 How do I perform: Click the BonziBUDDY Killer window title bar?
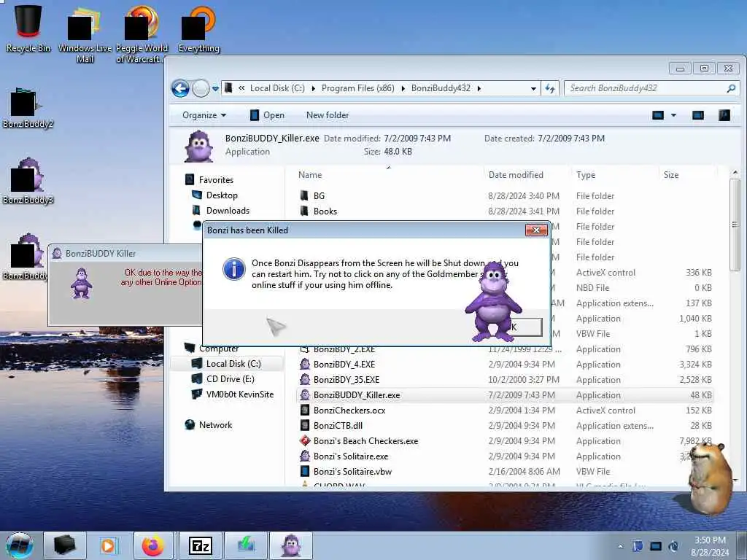(126, 253)
